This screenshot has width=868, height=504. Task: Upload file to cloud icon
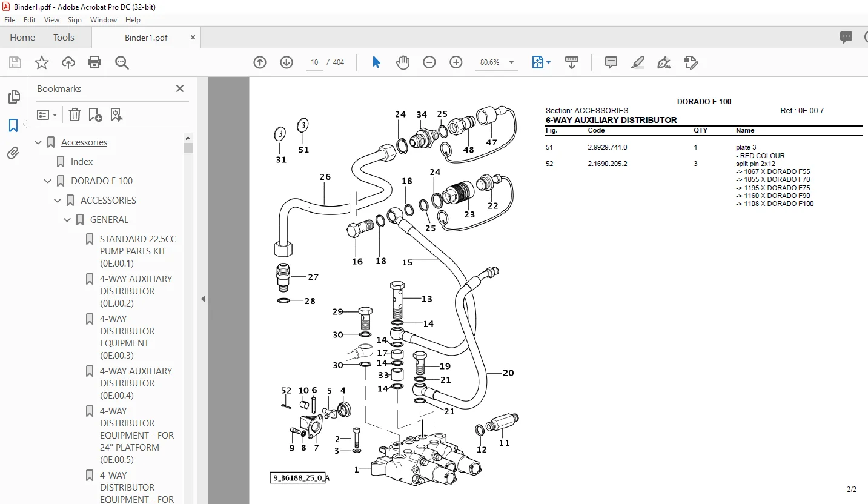[68, 62]
